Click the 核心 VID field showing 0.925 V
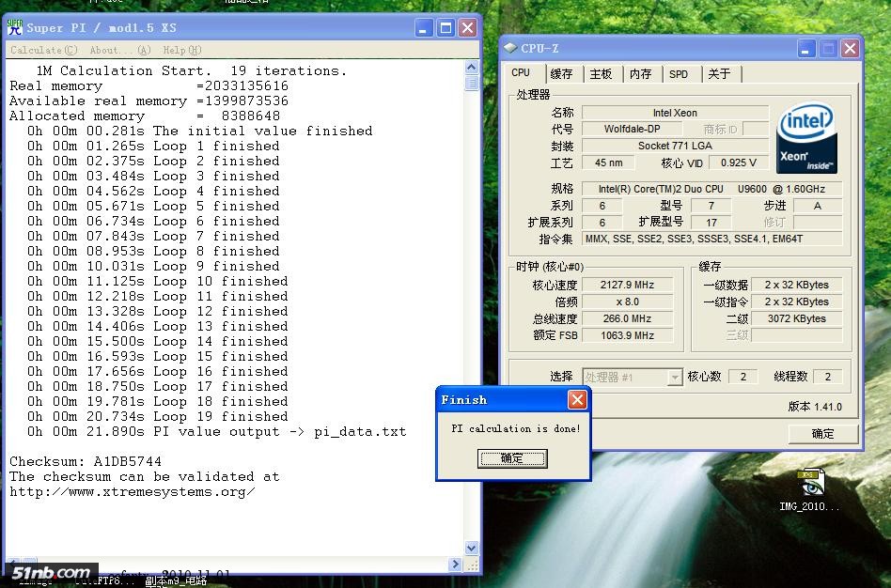 coord(739,163)
